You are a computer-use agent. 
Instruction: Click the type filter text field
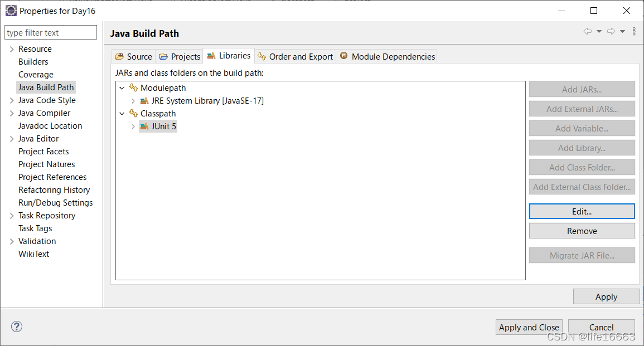tap(50, 32)
